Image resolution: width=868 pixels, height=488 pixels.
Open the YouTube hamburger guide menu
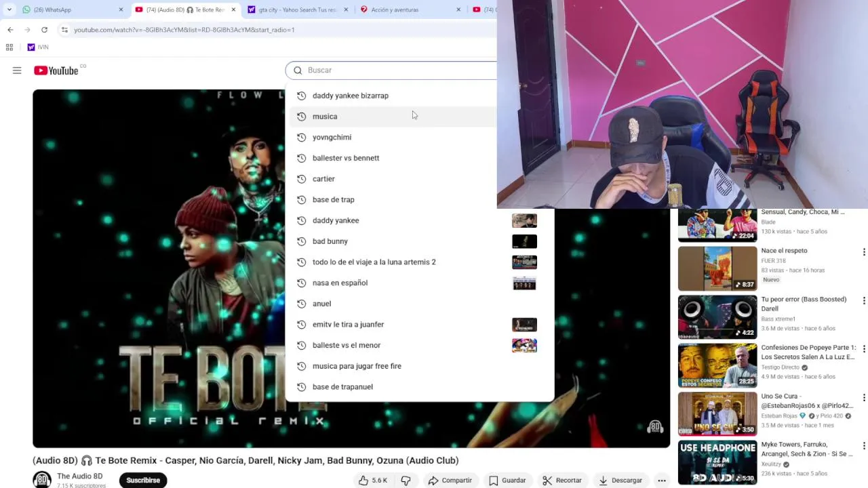pyautogui.click(x=17, y=70)
